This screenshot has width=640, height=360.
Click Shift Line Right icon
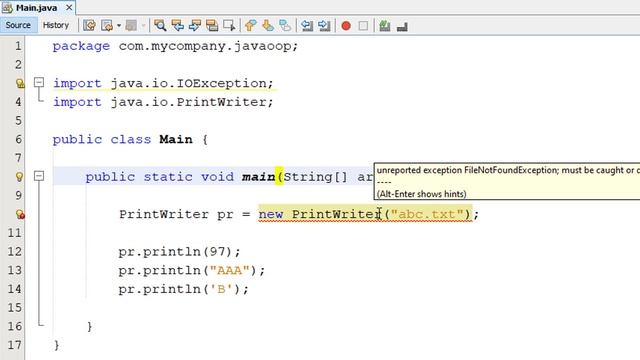(324, 26)
